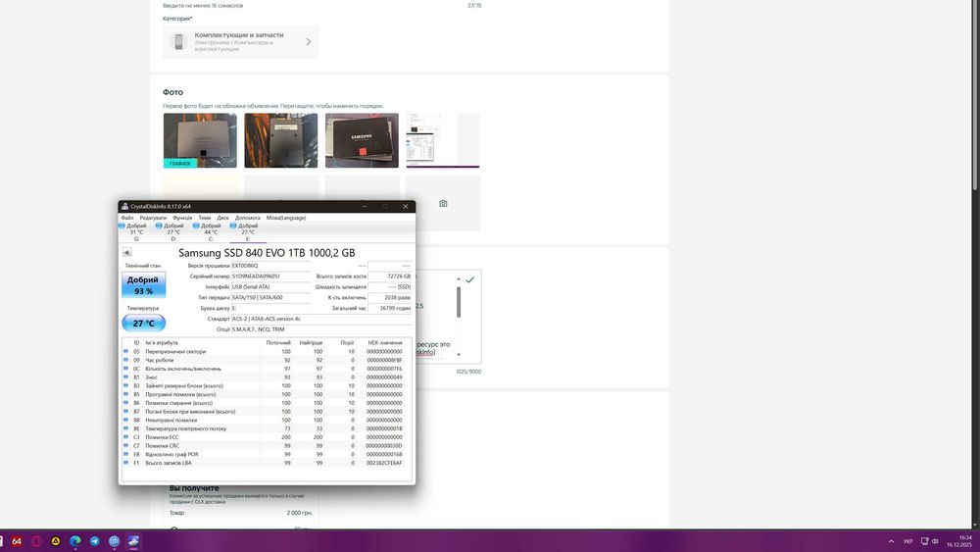The height and width of the screenshot is (552, 980).
Task: Open category selector chevron
Action: 308,42
